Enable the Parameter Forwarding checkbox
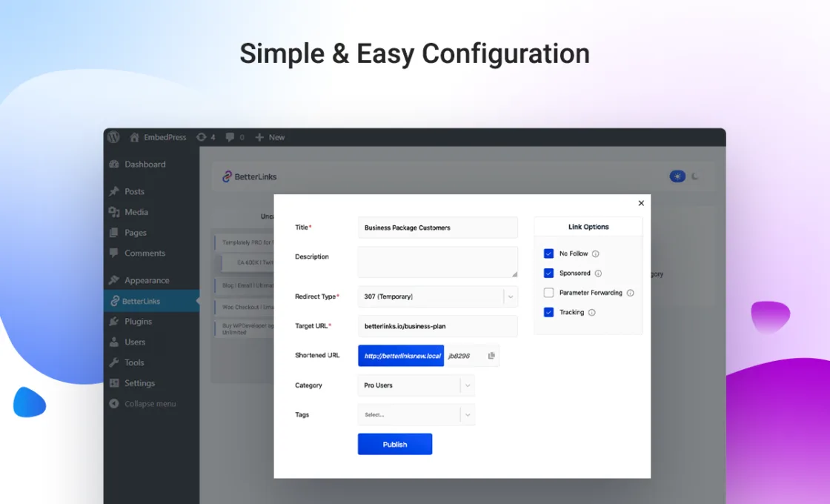The width and height of the screenshot is (830, 504). [549, 293]
